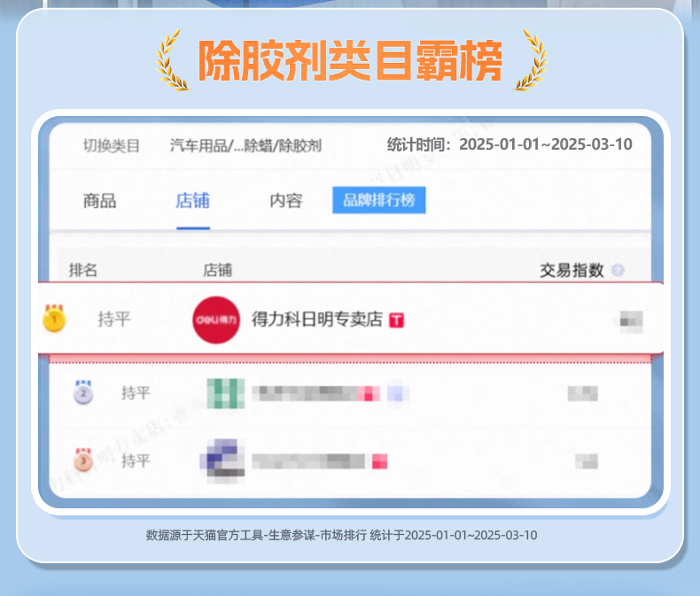Image resolution: width=700 pixels, height=596 pixels.
Task: Click the blurred trade index value of rank 2
Action: [582, 393]
